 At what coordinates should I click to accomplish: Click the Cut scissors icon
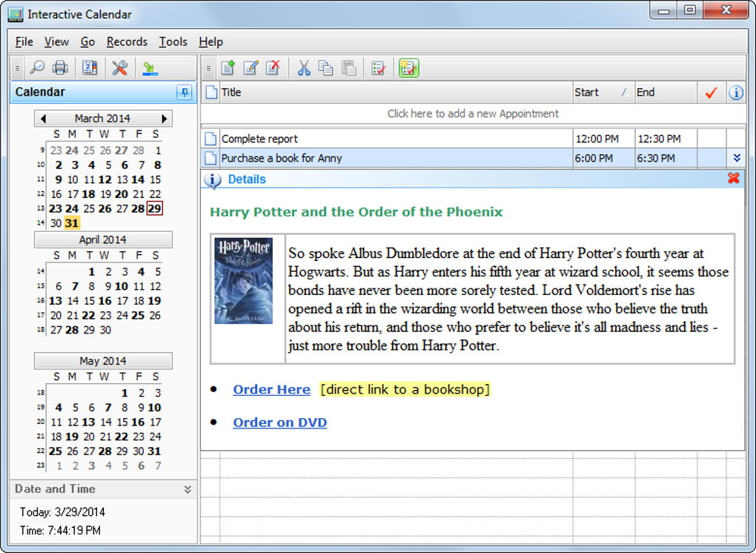pos(303,68)
